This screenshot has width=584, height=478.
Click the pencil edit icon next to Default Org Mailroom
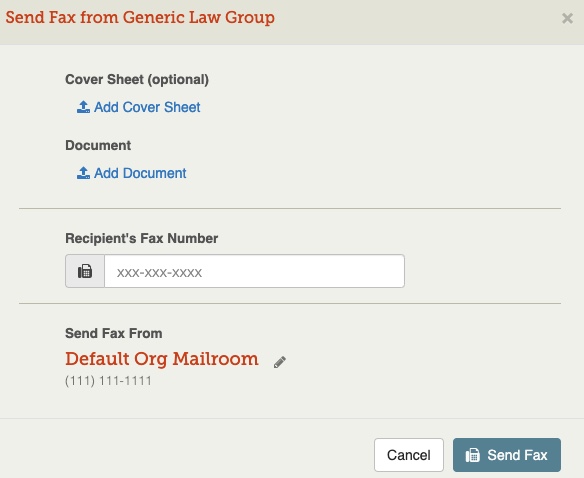click(x=280, y=362)
